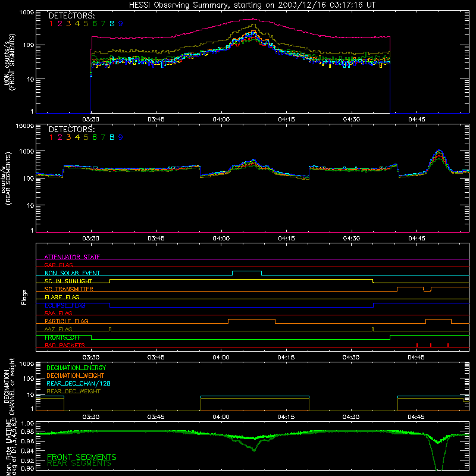Click DETECTORS: heading in rear segments panel
476x476 pixels.
[71, 129]
